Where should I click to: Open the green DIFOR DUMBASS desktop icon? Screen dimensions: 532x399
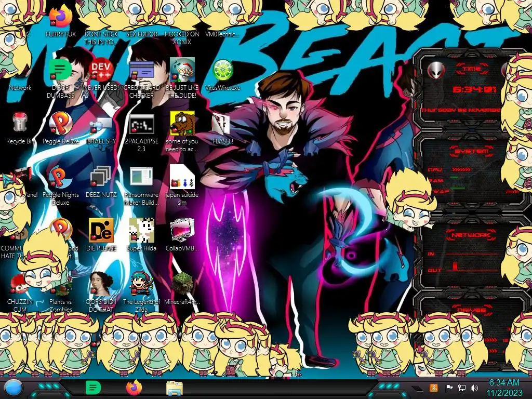pyautogui.click(x=60, y=70)
